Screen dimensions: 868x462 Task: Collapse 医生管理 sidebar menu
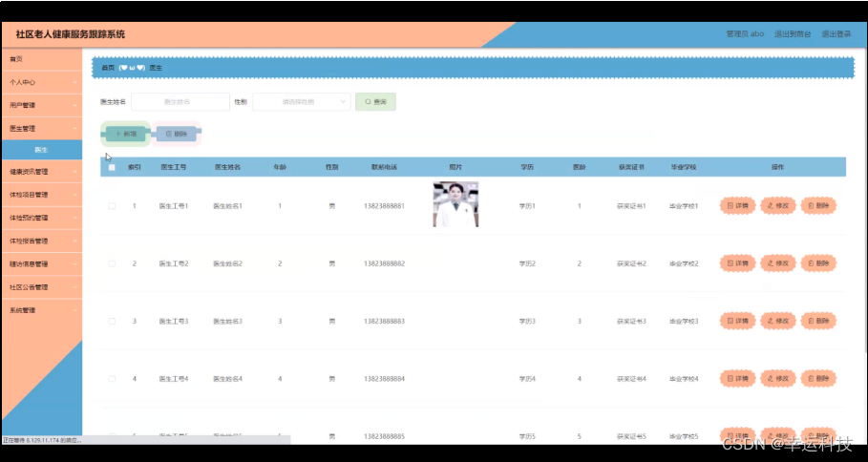click(41, 128)
